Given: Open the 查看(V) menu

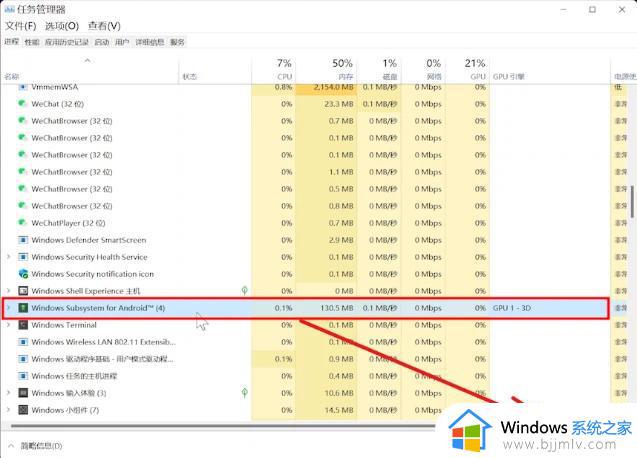Looking at the screenshot, I should [104, 26].
